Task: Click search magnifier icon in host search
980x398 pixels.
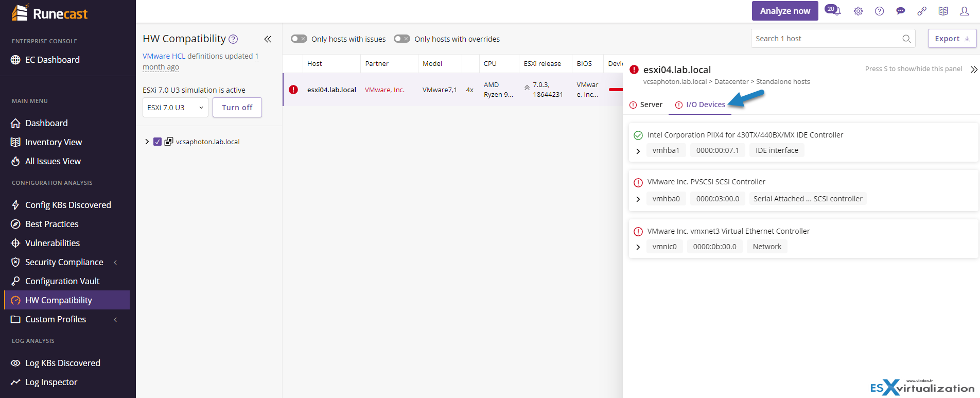Action: point(906,39)
